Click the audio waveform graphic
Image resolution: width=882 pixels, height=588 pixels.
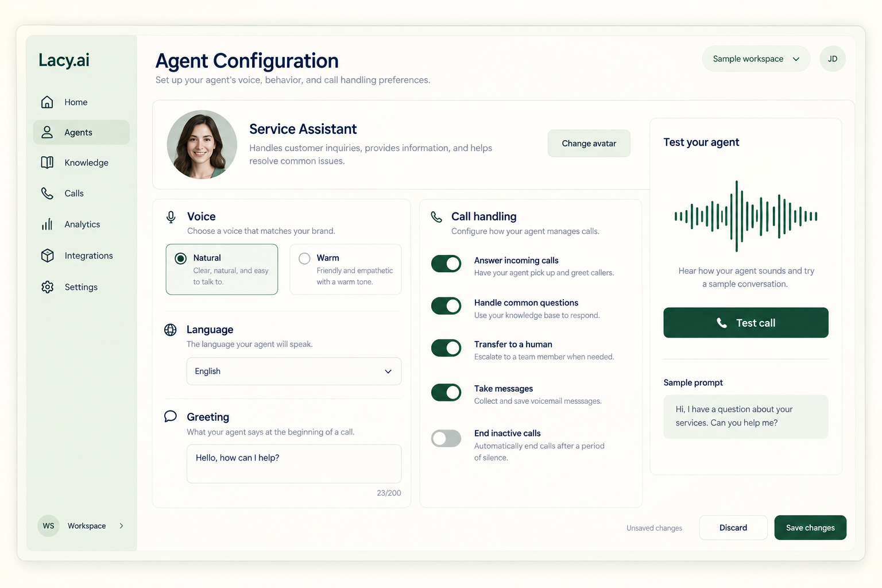[746, 216]
